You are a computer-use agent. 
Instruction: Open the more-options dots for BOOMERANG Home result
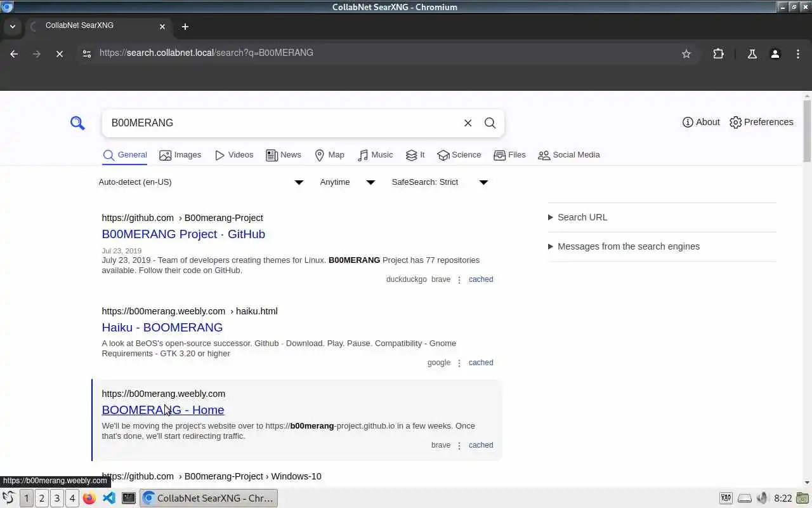coord(459,446)
